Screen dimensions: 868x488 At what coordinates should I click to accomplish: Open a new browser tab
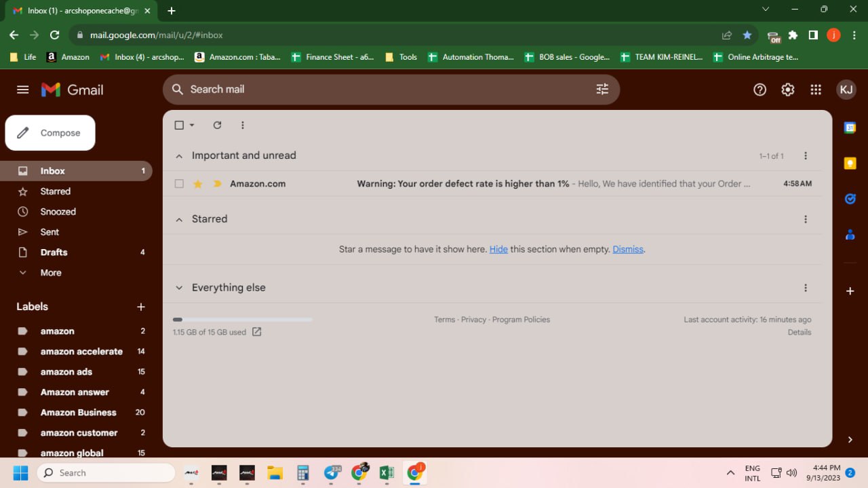click(x=172, y=10)
